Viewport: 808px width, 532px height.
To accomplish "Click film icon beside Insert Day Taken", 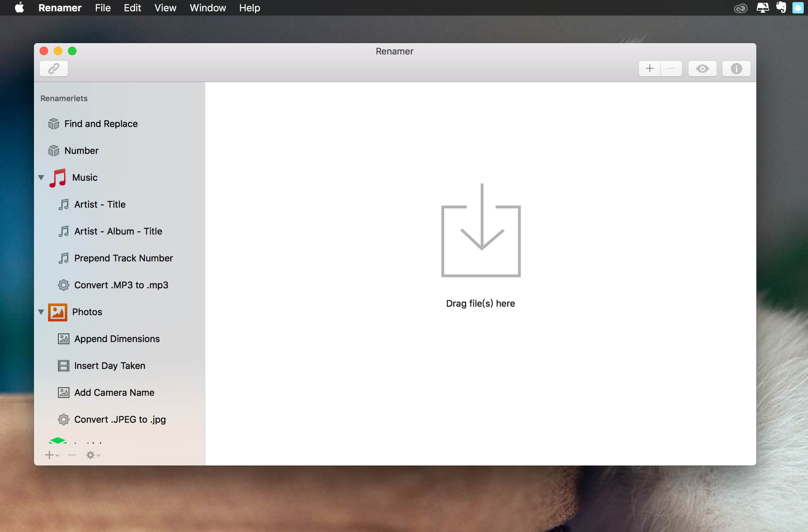I will coord(64,366).
